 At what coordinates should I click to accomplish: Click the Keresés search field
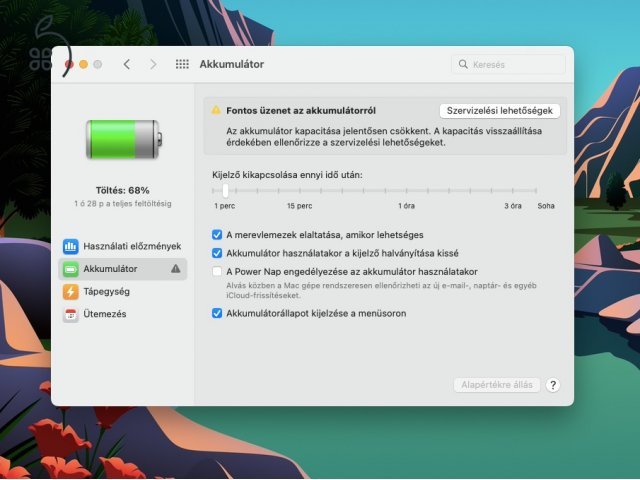(x=509, y=64)
